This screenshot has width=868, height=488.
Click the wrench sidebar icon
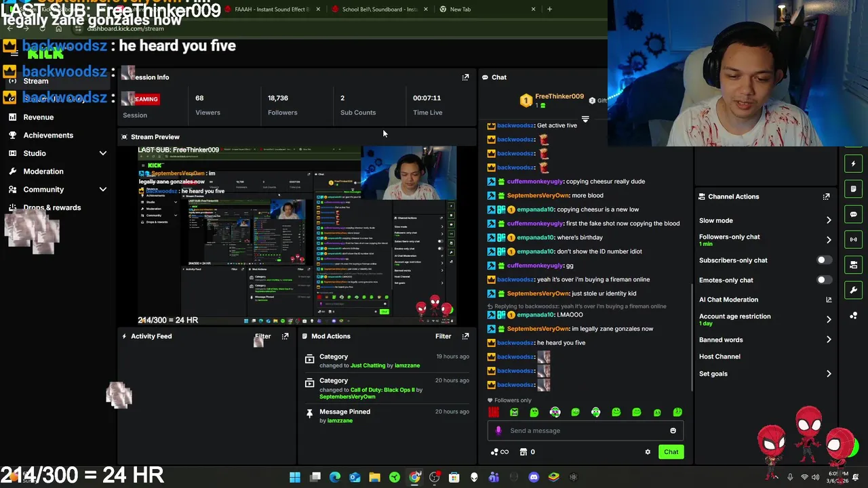coord(854,290)
